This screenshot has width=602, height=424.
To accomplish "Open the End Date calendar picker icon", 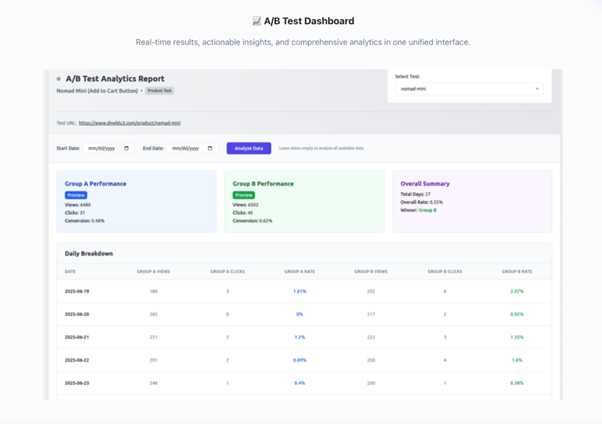I will (209, 148).
